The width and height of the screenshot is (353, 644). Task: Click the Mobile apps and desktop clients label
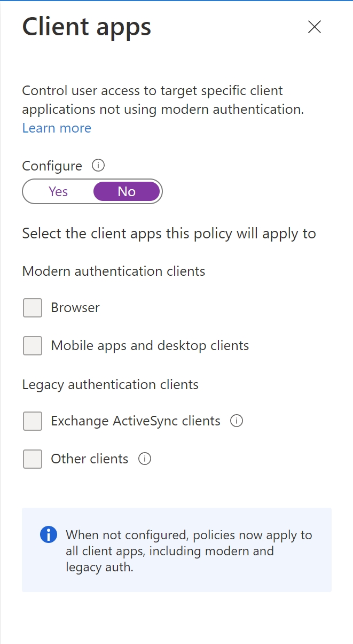[150, 345]
